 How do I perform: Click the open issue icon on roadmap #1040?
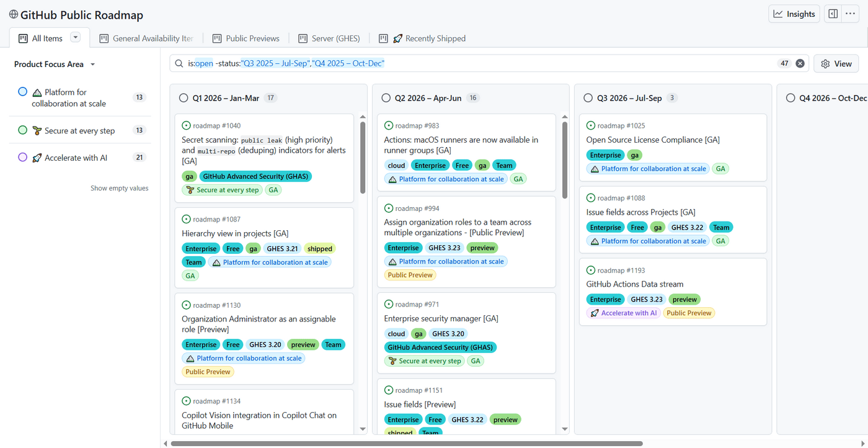point(186,126)
